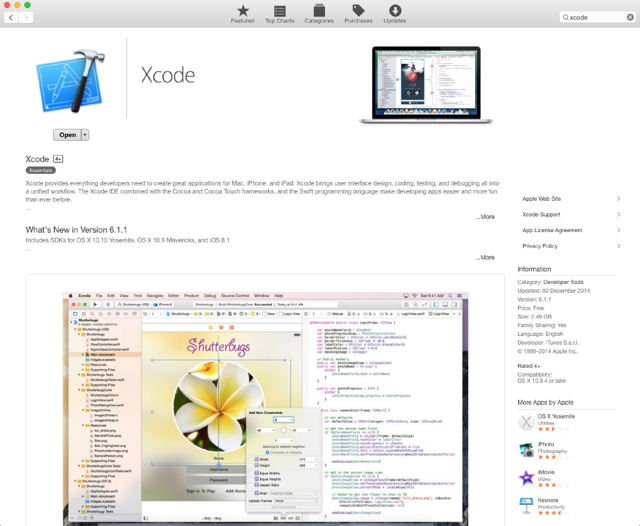Viewport: 640px width, 526px height.
Task: Open the Featured star tab
Action: 242,14
